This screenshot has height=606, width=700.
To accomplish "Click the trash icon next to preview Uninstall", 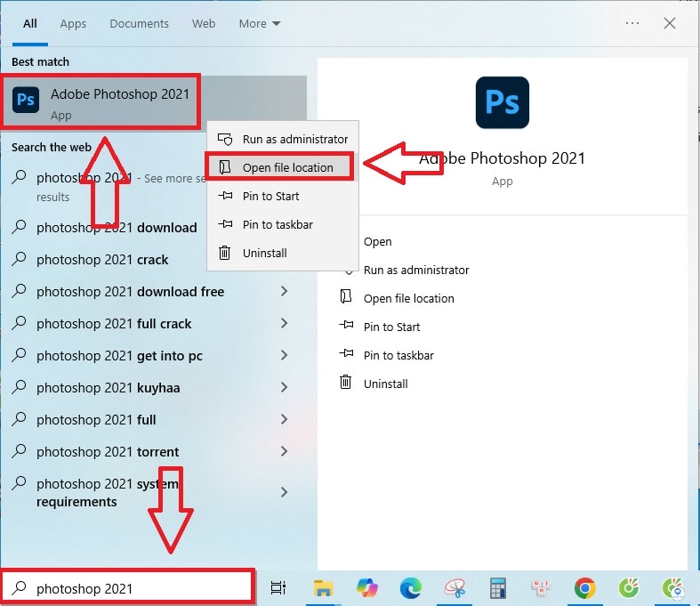I will (345, 383).
